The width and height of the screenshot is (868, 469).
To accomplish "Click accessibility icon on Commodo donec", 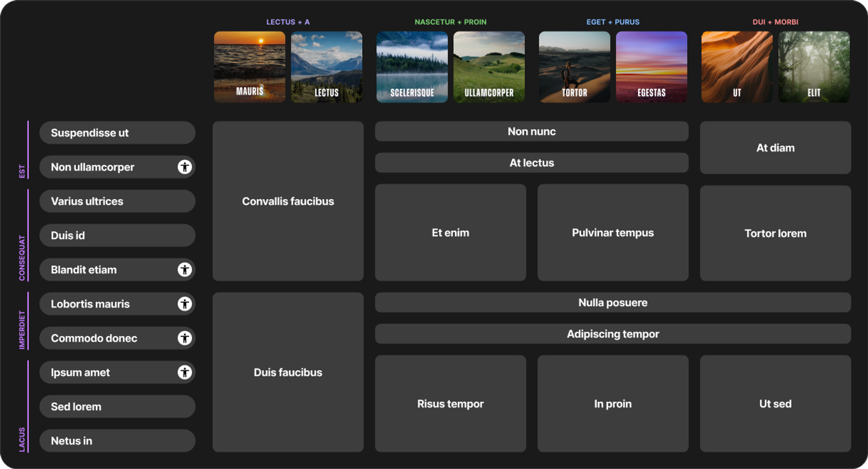I will (185, 338).
